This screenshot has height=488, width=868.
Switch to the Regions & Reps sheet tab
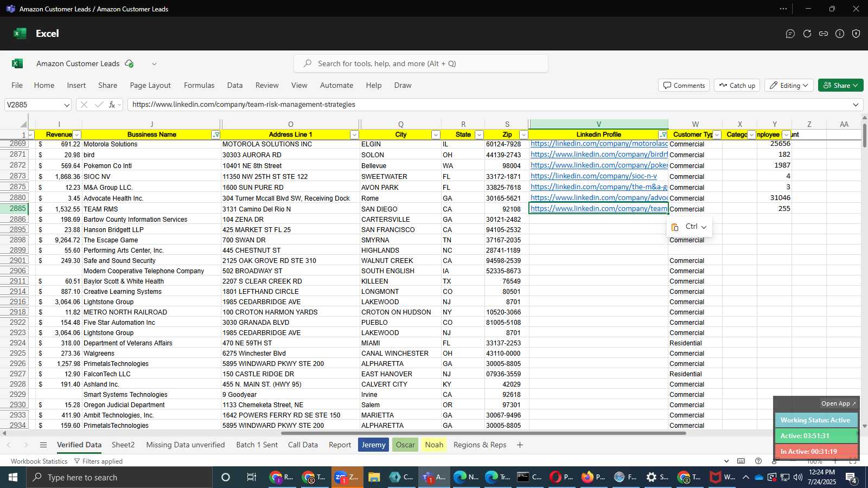coord(480,445)
